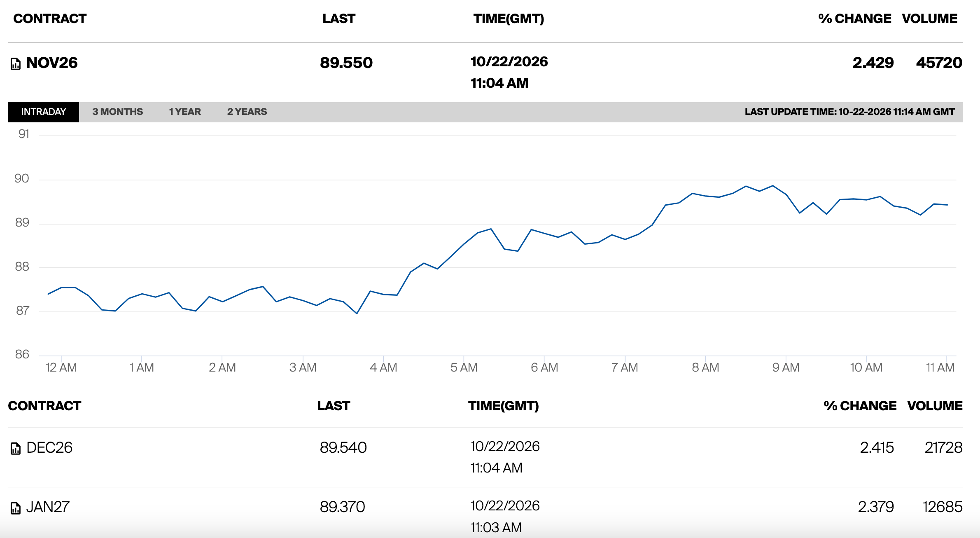
Task: Click the lower table TIME(GMT) header
Action: coord(504,406)
